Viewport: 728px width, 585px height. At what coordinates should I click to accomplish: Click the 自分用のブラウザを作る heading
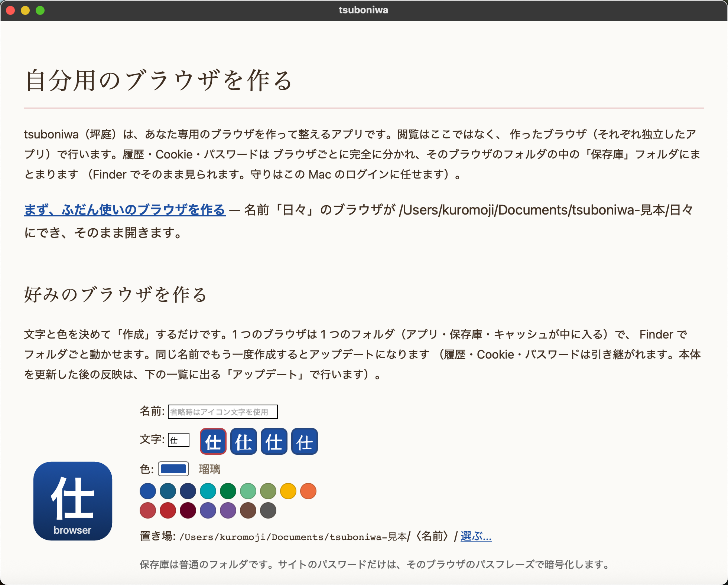click(159, 81)
